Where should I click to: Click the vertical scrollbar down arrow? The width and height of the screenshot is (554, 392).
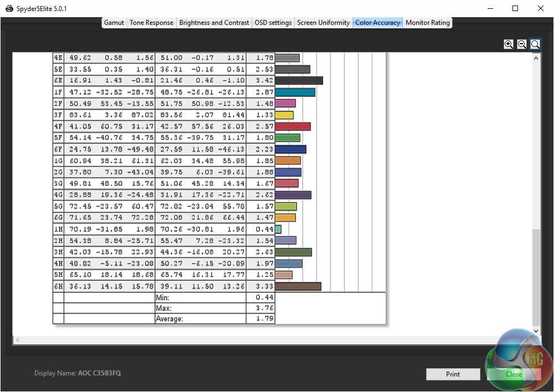(536, 331)
